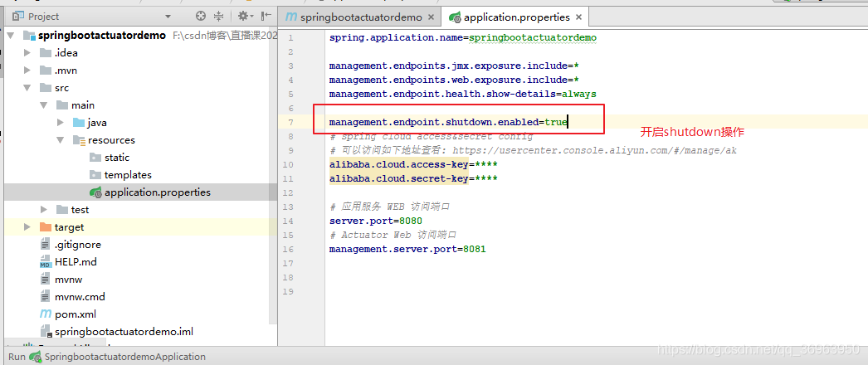Select the main folder in tree
This screenshot has width=868, height=365.
click(82, 105)
